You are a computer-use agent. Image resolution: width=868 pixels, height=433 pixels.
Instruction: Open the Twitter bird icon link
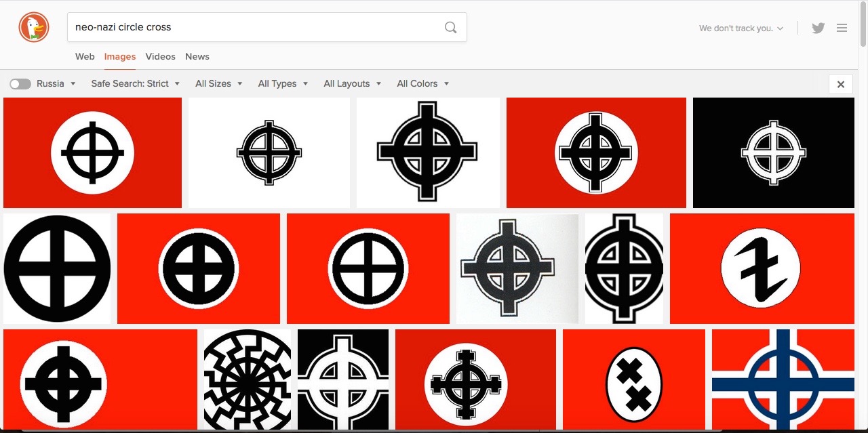point(818,28)
